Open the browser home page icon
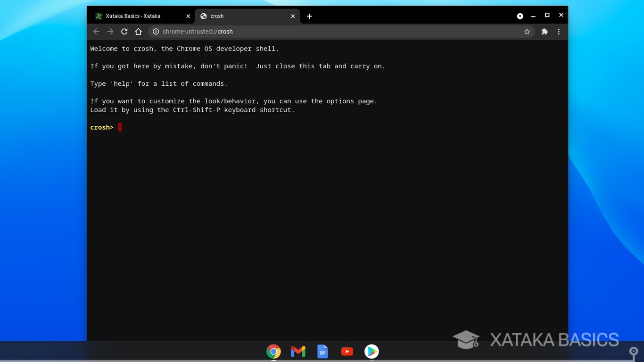Screen dimensions: 644x362 138,32
